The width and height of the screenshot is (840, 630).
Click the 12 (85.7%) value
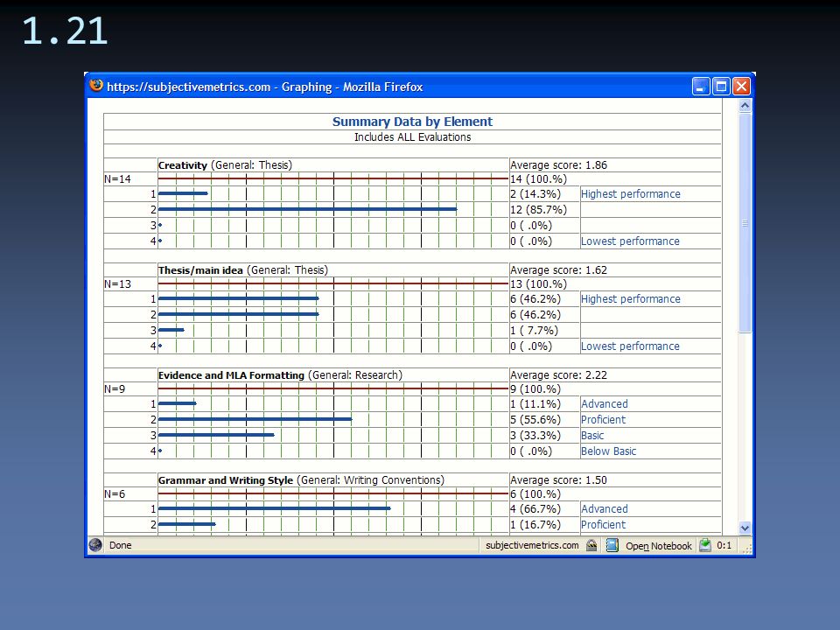[538, 209]
